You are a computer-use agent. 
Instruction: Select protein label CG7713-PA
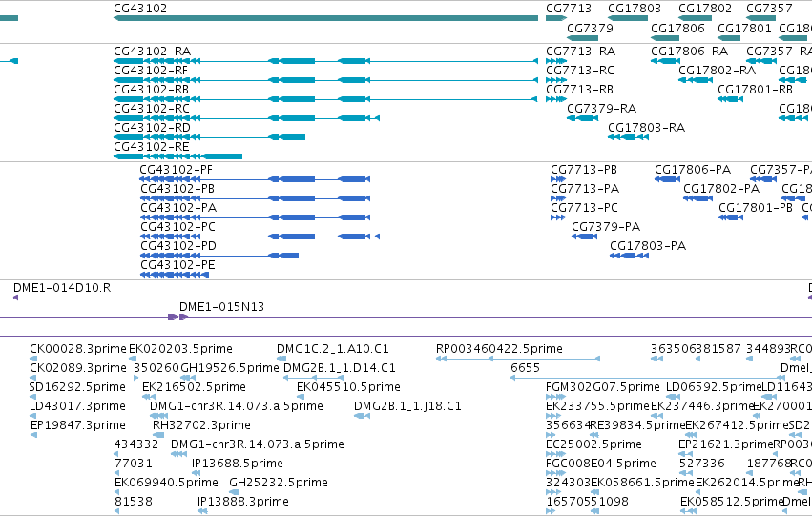(x=585, y=189)
